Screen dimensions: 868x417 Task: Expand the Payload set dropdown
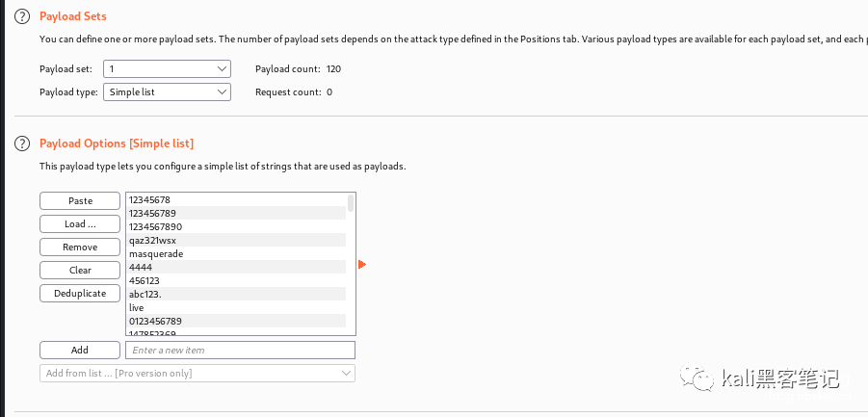(168, 69)
